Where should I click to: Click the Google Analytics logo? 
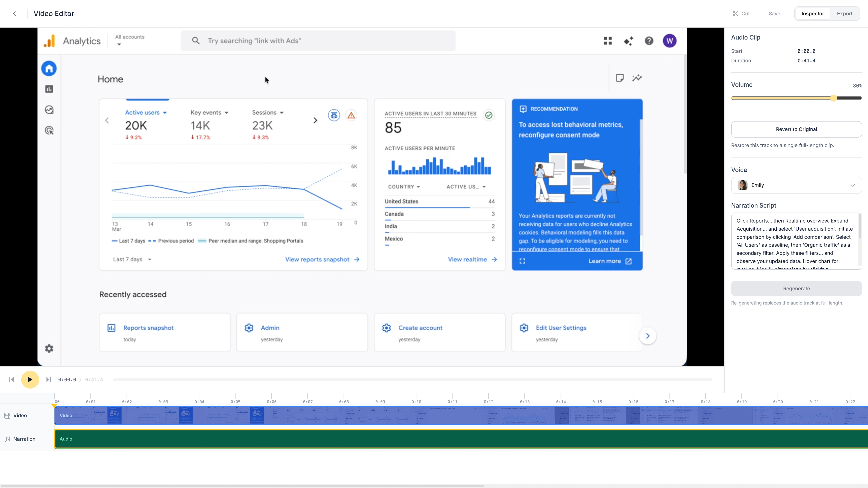[x=49, y=41]
